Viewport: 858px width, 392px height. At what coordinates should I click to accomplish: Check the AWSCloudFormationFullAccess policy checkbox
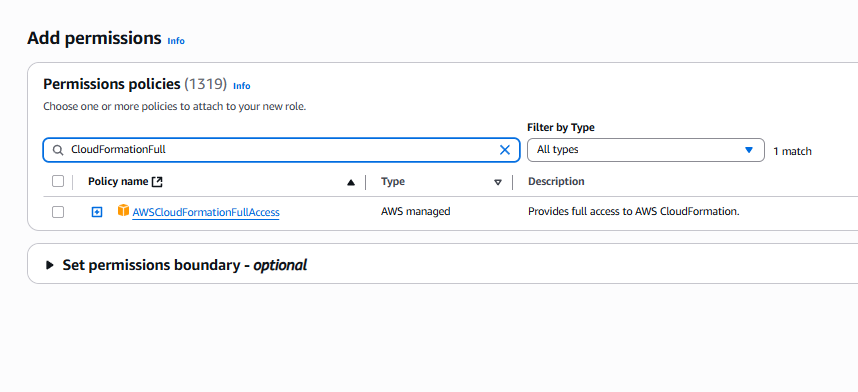tap(58, 212)
